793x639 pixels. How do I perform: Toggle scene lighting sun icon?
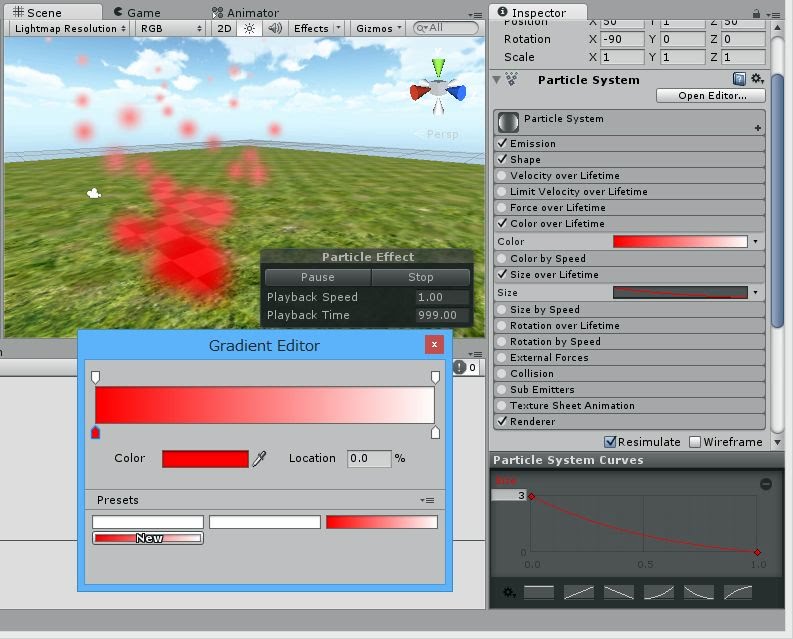[251, 28]
